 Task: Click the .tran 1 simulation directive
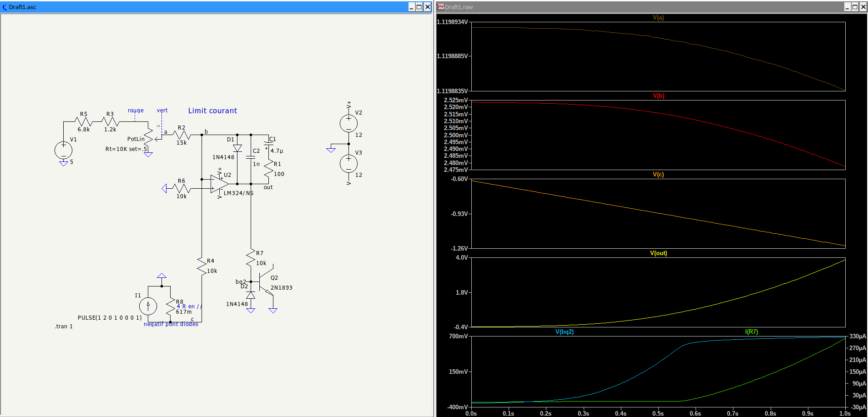point(64,327)
